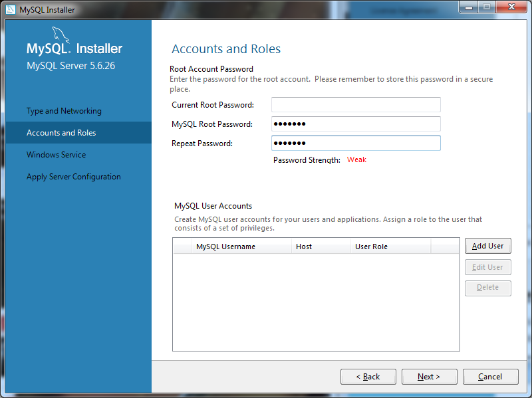Go to the Windows Service step

pos(57,155)
